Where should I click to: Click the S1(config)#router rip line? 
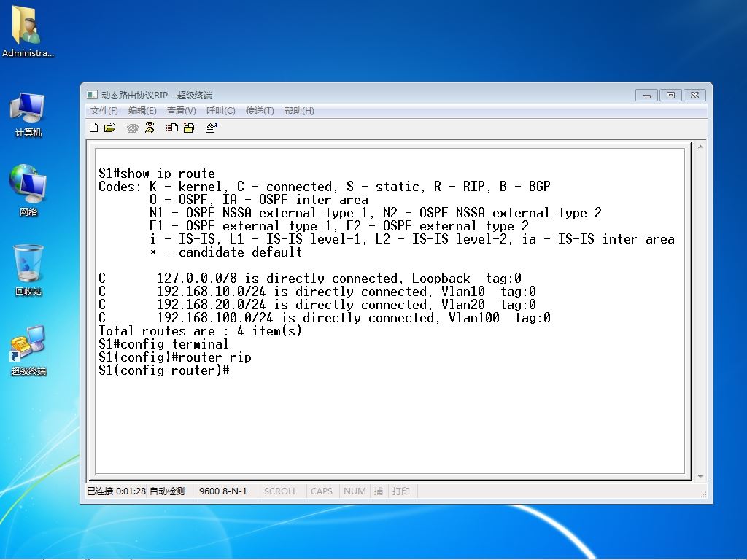pos(175,357)
